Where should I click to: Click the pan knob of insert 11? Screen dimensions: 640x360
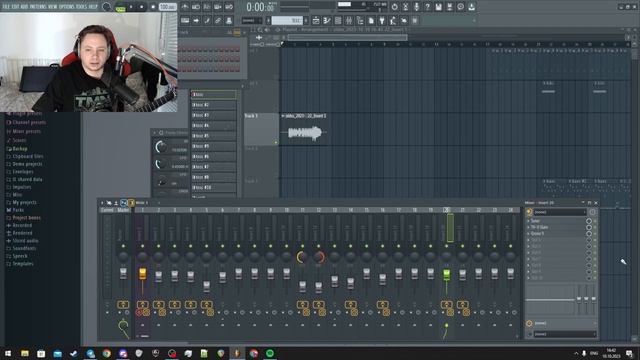[302, 257]
